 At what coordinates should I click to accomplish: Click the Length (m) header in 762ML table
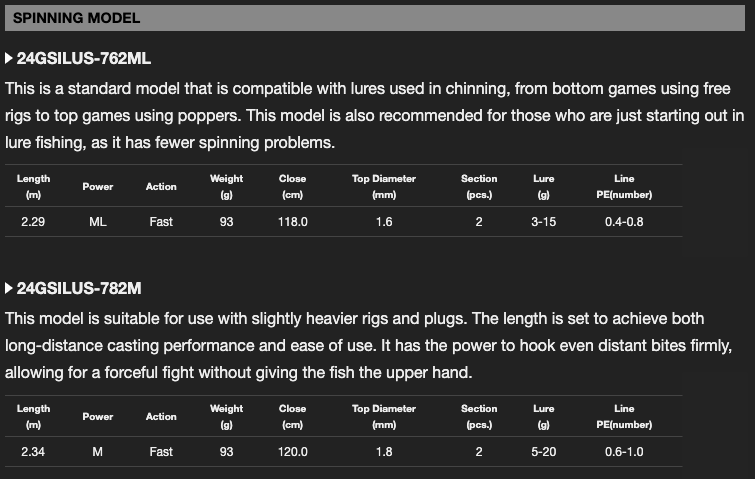click(33, 186)
